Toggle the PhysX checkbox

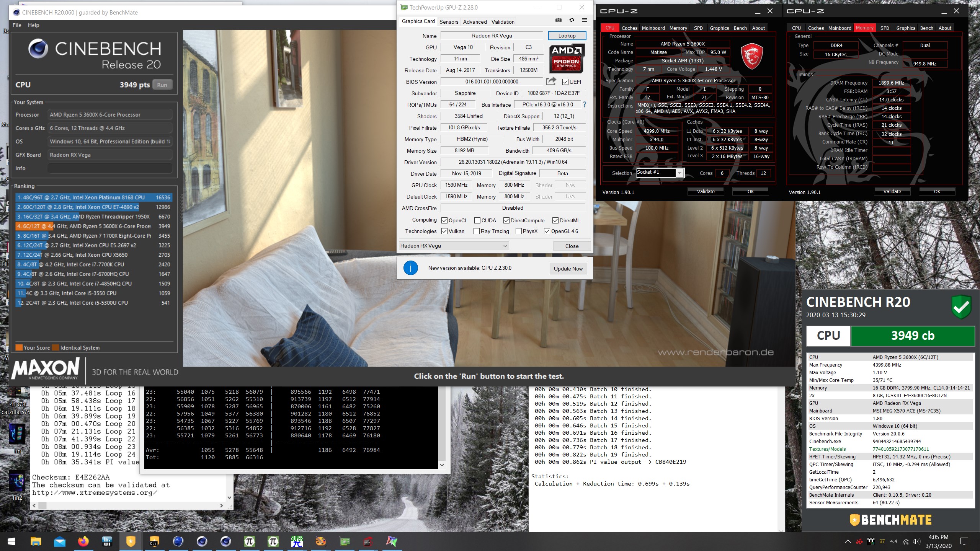point(519,231)
